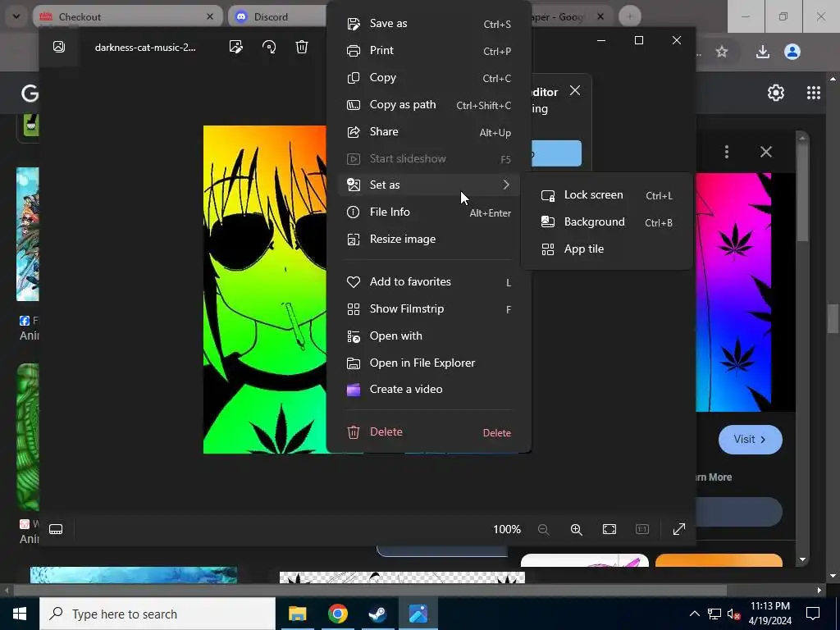The height and width of the screenshot is (630, 840).
Task: Set image as Lock screen
Action: (x=606, y=195)
